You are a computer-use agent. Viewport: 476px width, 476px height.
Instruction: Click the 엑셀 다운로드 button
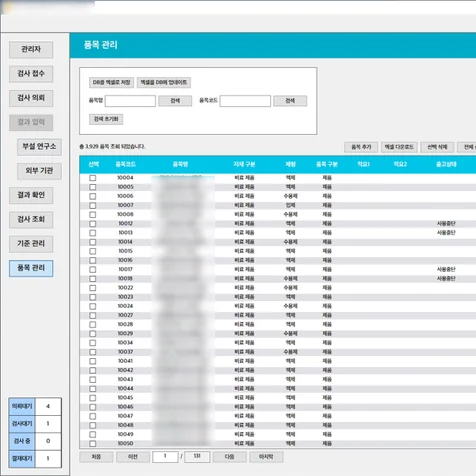click(x=399, y=147)
